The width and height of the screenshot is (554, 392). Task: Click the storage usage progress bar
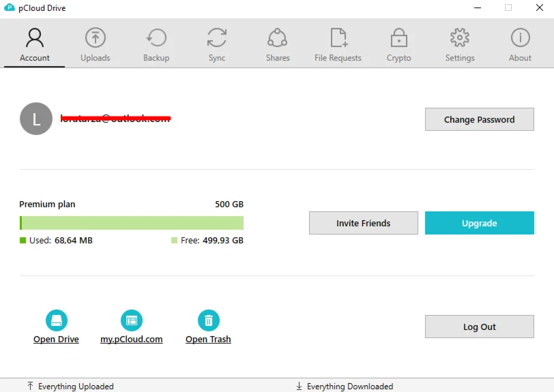pyautogui.click(x=132, y=223)
